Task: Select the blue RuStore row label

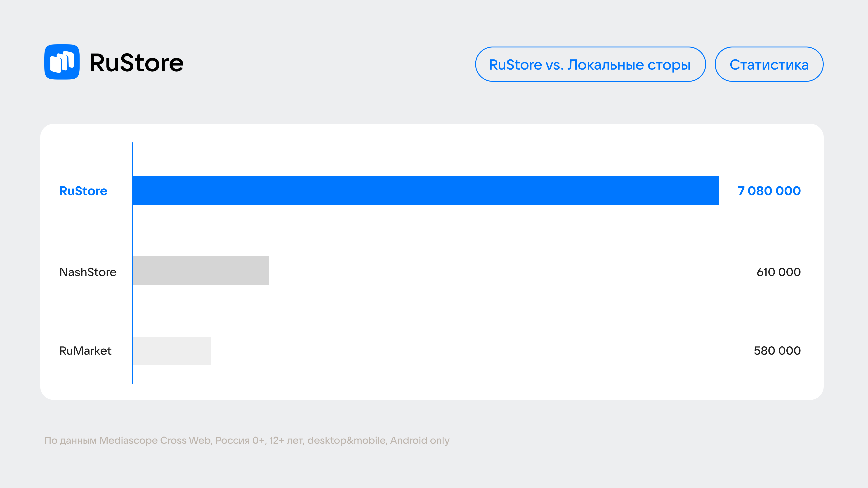Action: tap(83, 191)
